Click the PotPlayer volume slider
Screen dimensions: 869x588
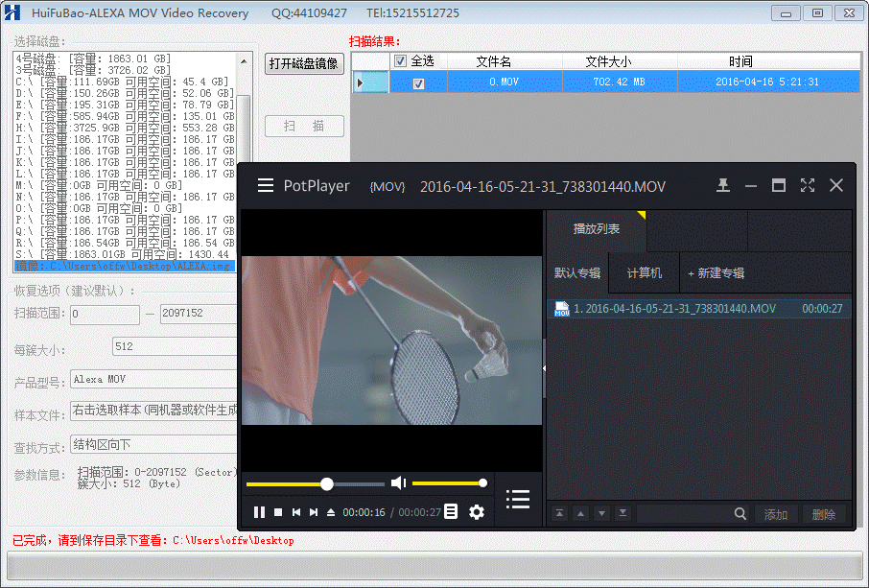coord(450,483)
